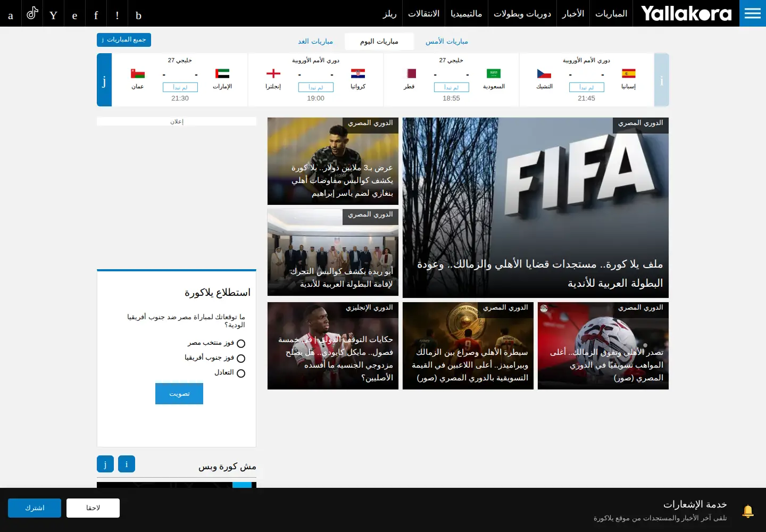766x532 pixels.
Task: Open the TikTok social icon
Action: point(32,13)
